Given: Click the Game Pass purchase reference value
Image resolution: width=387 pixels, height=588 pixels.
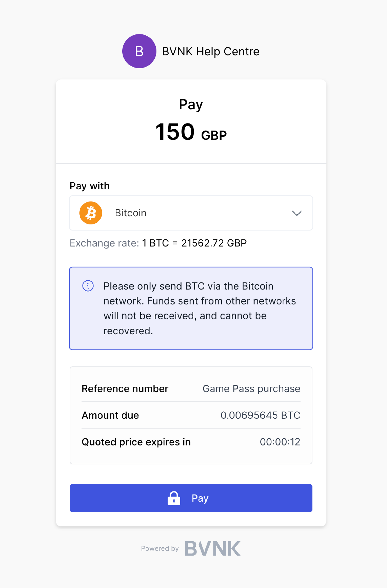Looking at the screenshot, I should coord(251,389).
